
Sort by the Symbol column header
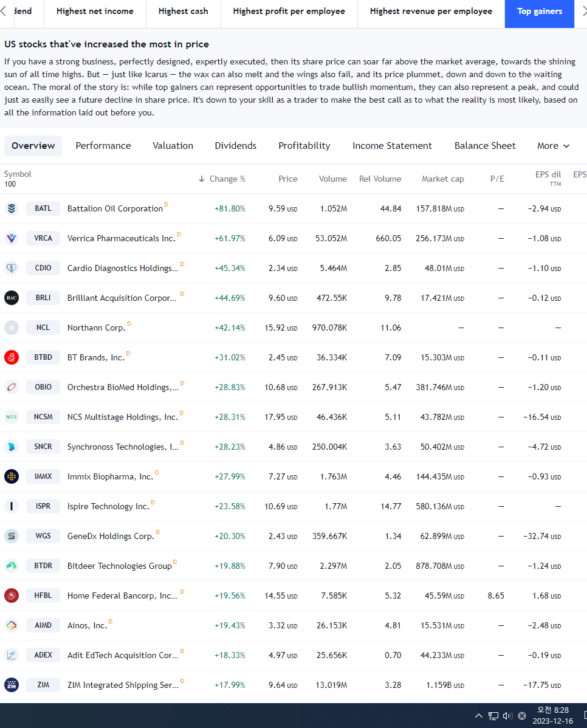click(18, 174)
